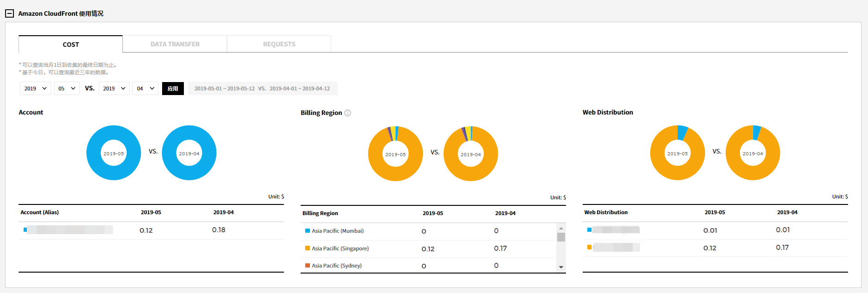The width and height of the screenshot is (868, 293).
Task: Collapse the Amazon CloudFront usage section
Action: click(x=9, y=13)
